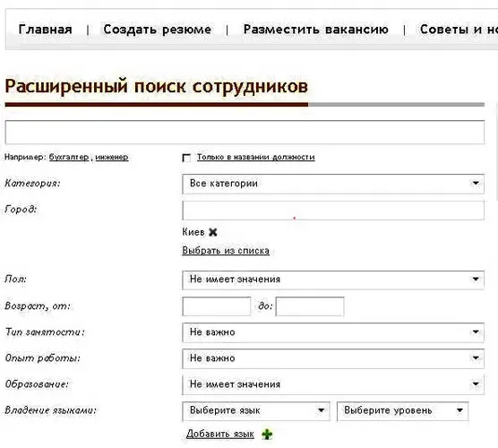The width and height of the screenshot is (498, 448).
Task: Click the бухгалтер example link
Action: pos(69,158)
